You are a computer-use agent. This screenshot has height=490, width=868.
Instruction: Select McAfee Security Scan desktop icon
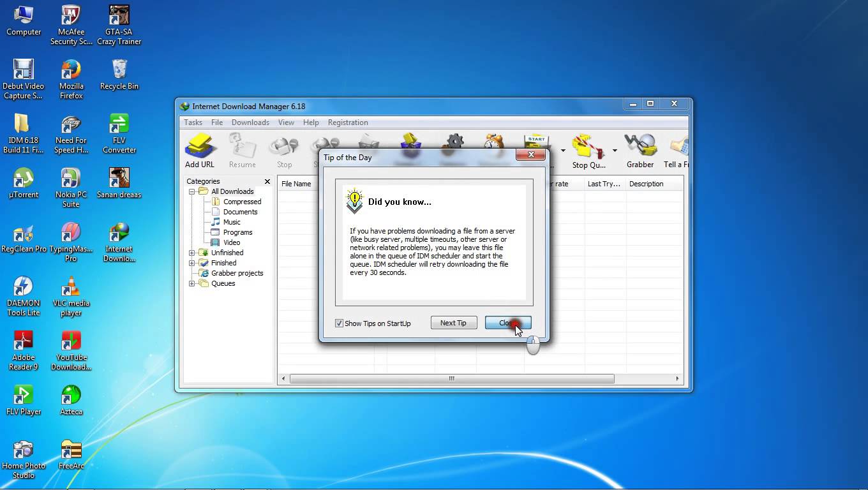(x=71, y=26)
